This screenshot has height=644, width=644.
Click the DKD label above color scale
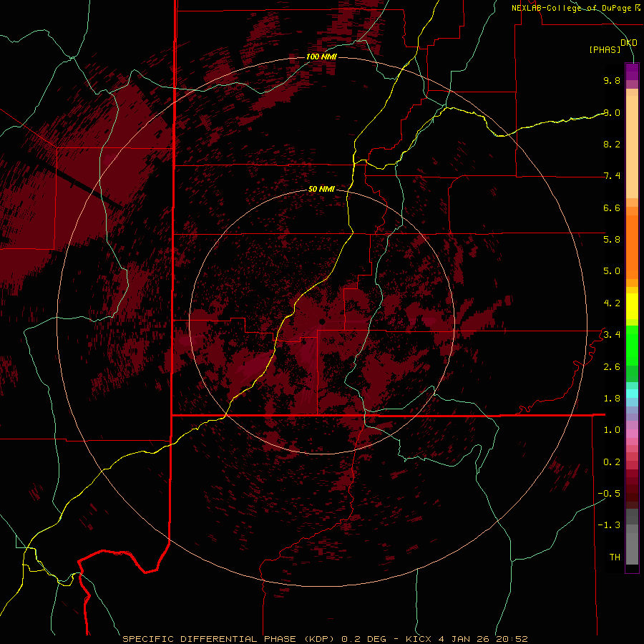click(x=629, y=42)
